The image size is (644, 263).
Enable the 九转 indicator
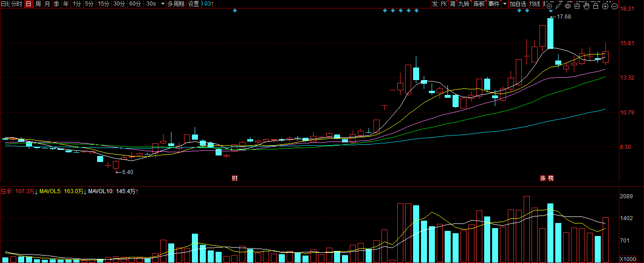pyautogui.click(x=464, y=4)
